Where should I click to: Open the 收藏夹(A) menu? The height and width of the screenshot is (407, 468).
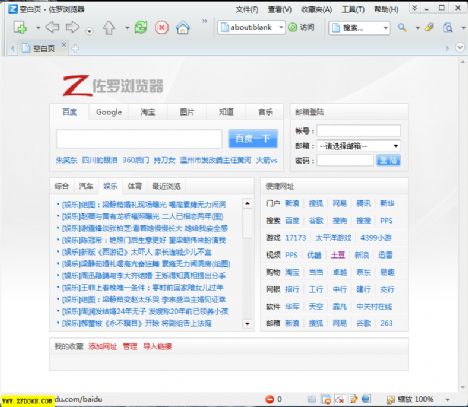click(317, 9)
